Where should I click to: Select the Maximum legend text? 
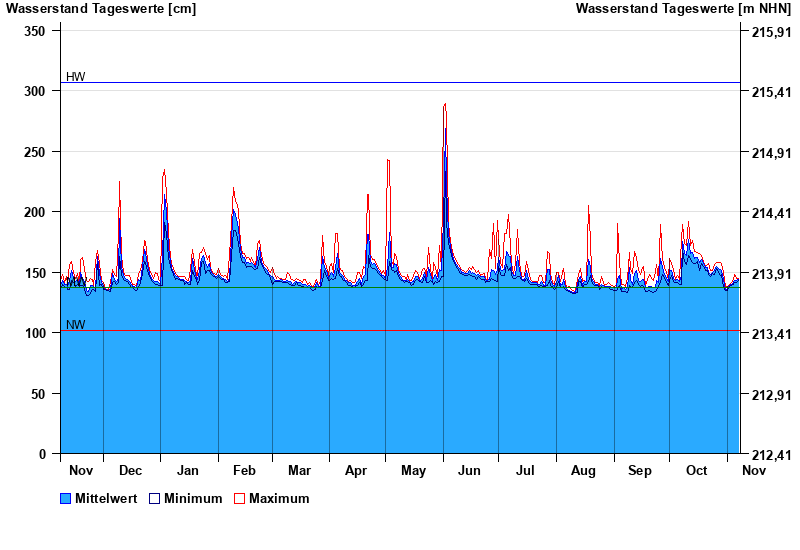click(279, 498)
